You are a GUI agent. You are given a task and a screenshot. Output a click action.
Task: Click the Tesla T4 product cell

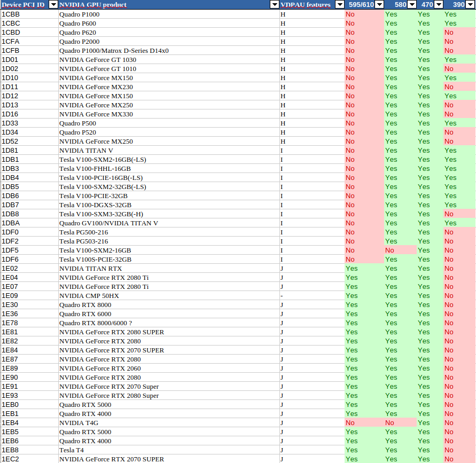(169, 450)
